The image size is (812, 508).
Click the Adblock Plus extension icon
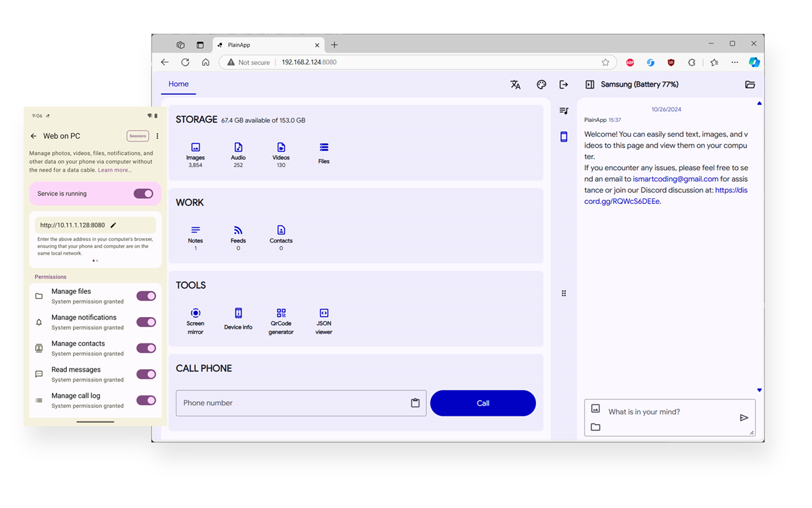coord(630,62)
